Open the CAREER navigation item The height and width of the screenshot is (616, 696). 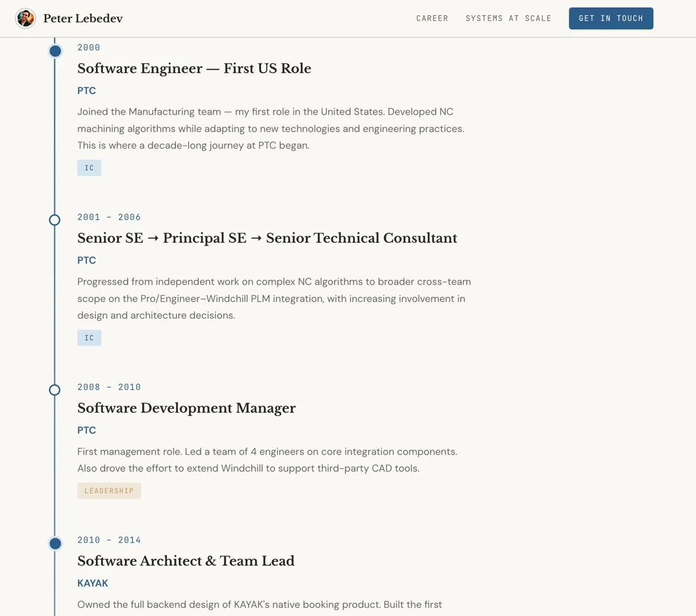[x=432, y=18]
